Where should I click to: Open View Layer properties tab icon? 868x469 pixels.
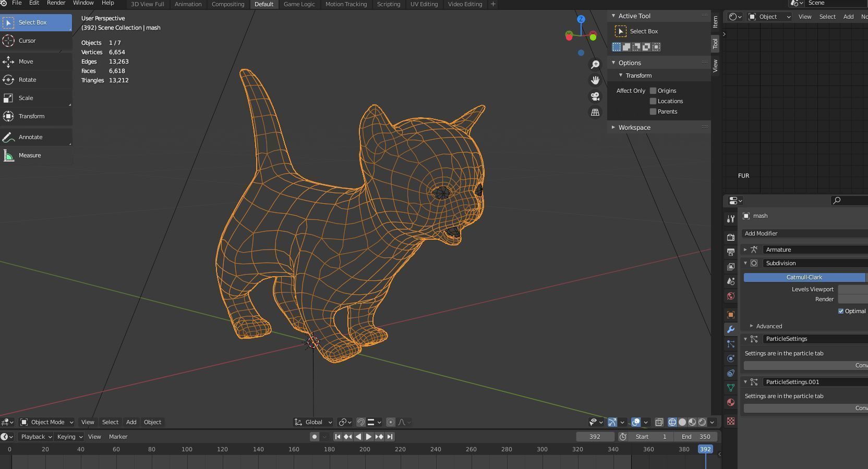(731, 266)
